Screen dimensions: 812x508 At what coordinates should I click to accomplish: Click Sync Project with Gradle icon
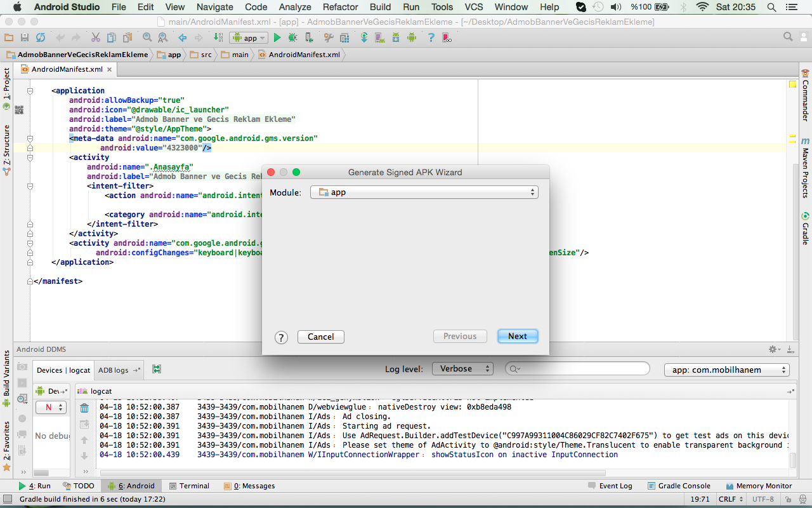[364, 38]
